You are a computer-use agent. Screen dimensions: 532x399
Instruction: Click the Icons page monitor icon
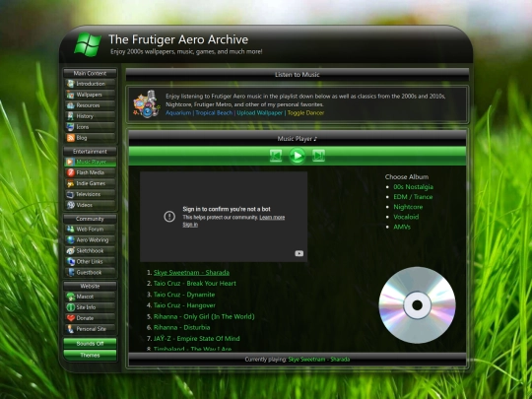(70, 127)
